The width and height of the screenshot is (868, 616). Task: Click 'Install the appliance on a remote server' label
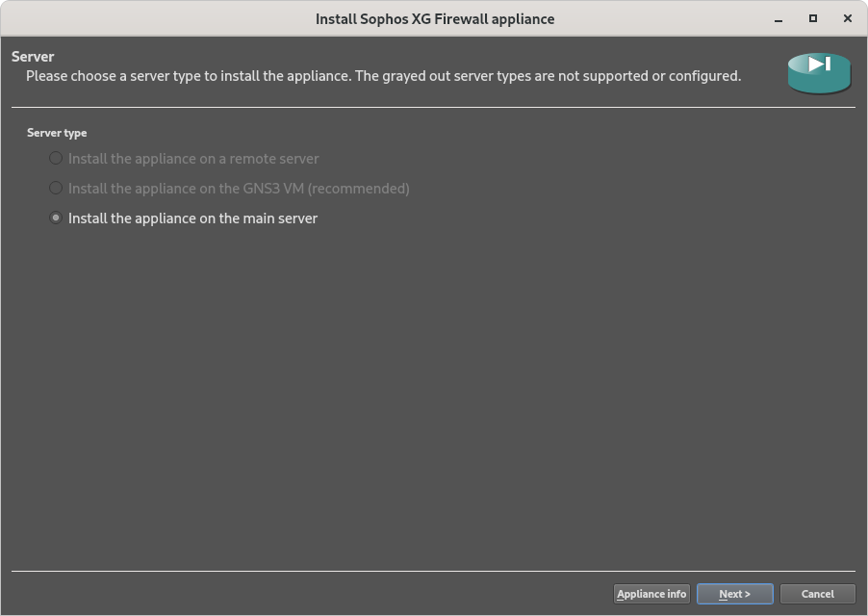[193, 159]
